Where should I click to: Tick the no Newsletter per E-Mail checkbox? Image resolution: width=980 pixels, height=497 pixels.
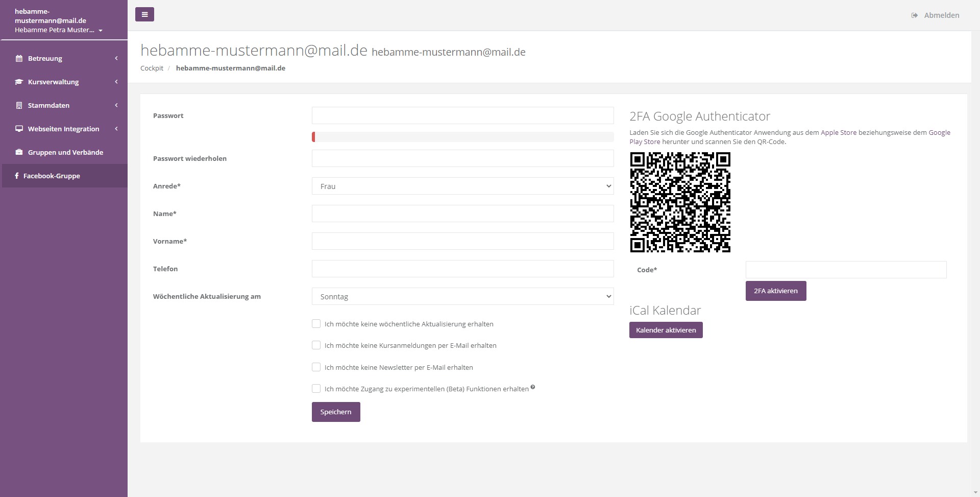316,367
